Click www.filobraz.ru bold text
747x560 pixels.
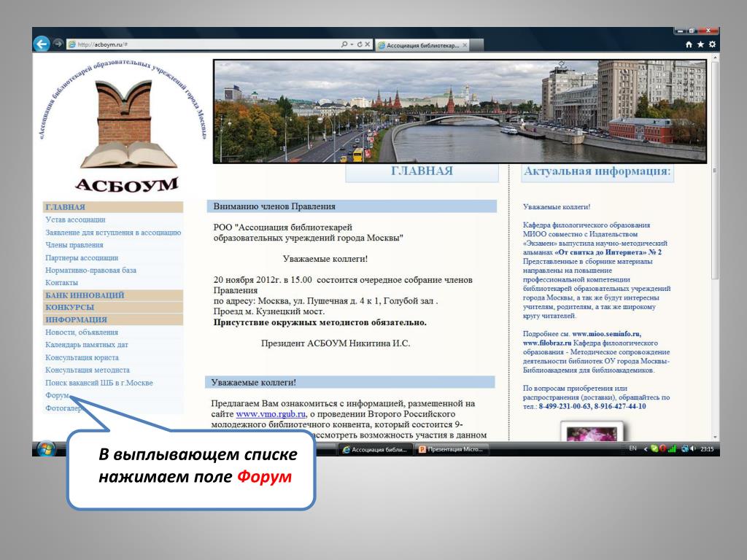[x=547, y=343]
